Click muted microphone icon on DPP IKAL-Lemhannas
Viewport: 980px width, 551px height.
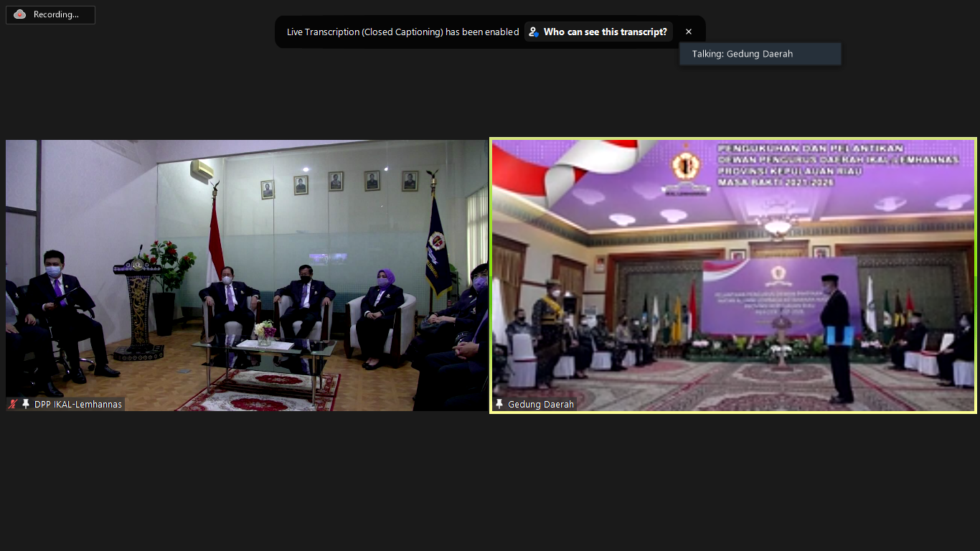[13, 405]
